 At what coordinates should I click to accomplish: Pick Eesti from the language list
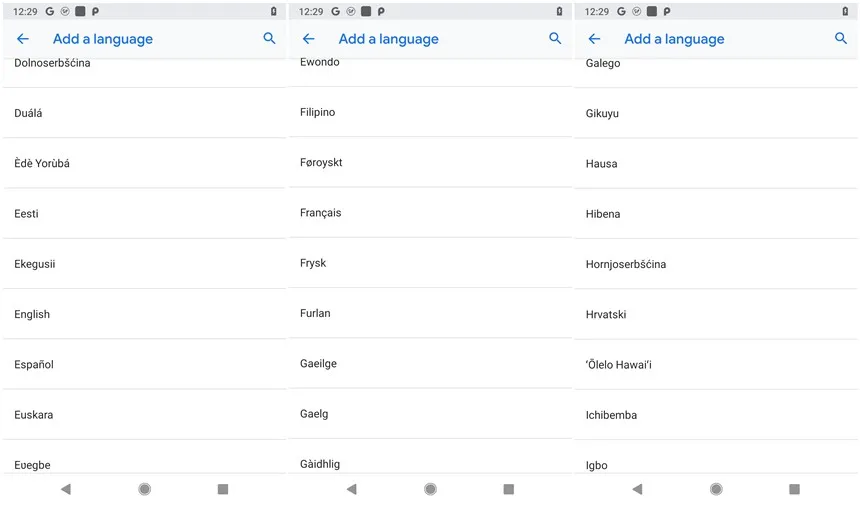point(145,213)
